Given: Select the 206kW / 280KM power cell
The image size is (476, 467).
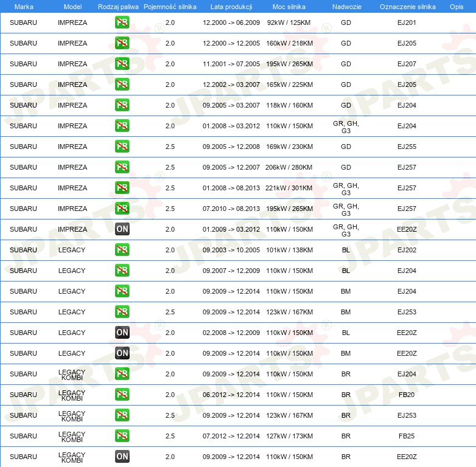Looking at the screenshot, I should point(289,167).
